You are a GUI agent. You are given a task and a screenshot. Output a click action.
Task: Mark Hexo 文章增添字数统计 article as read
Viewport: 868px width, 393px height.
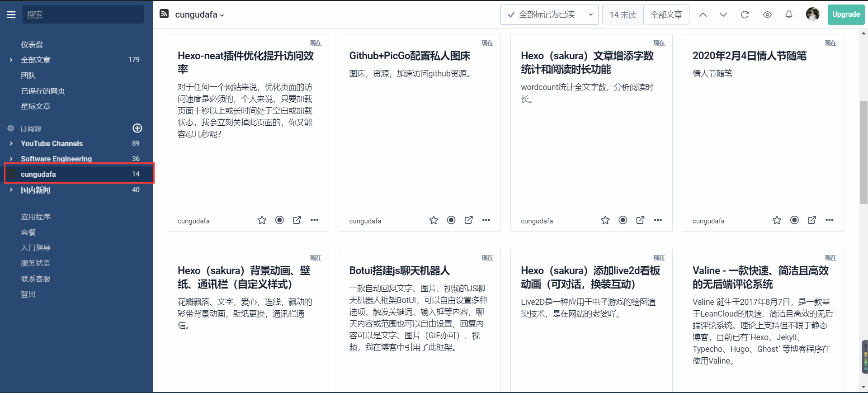tap(623, 220)
